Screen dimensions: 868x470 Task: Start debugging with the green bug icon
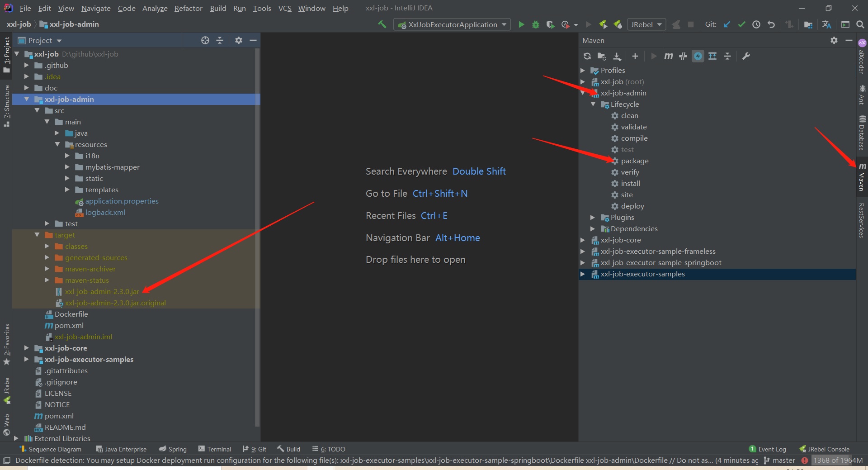point(536,24)
